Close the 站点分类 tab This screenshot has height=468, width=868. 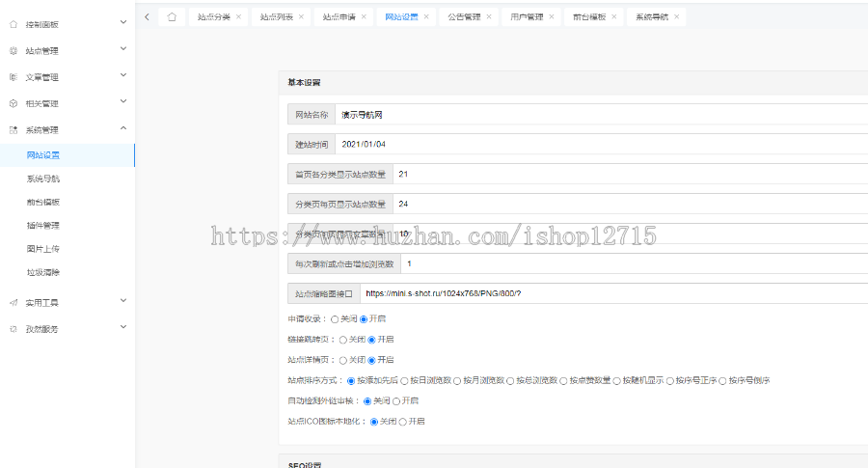point(238,17)
